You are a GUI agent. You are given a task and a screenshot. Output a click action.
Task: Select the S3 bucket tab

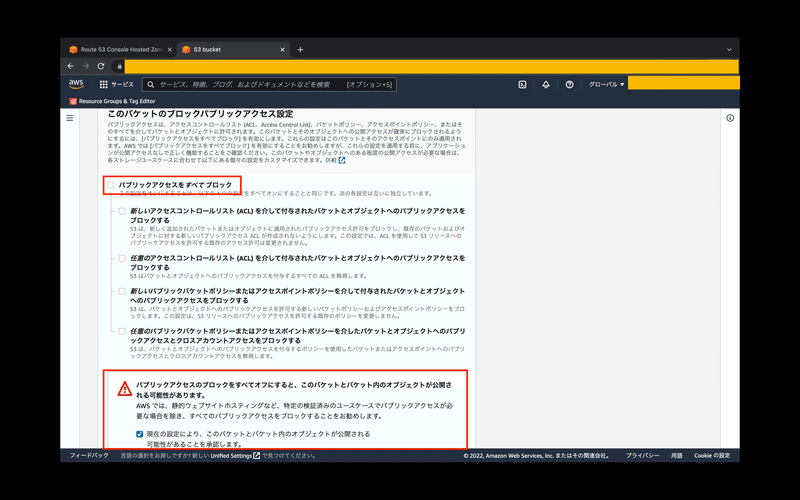coord(234,49)
